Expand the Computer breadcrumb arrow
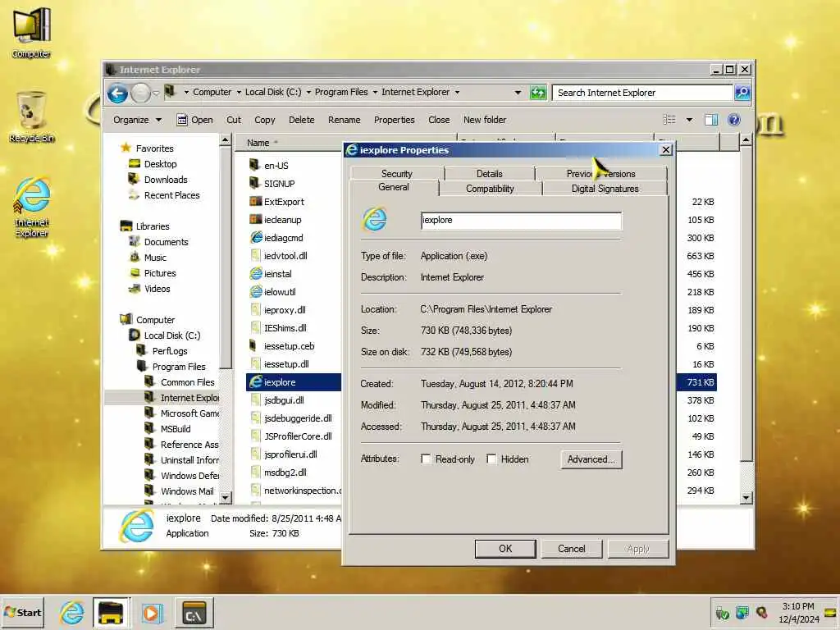 tap(239, 92)
